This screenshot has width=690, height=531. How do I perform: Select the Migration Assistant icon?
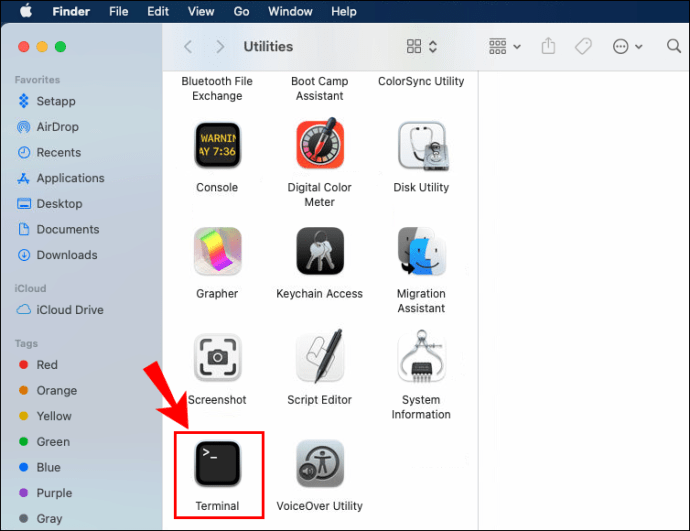pyautogui.click(x=422, y=251)
